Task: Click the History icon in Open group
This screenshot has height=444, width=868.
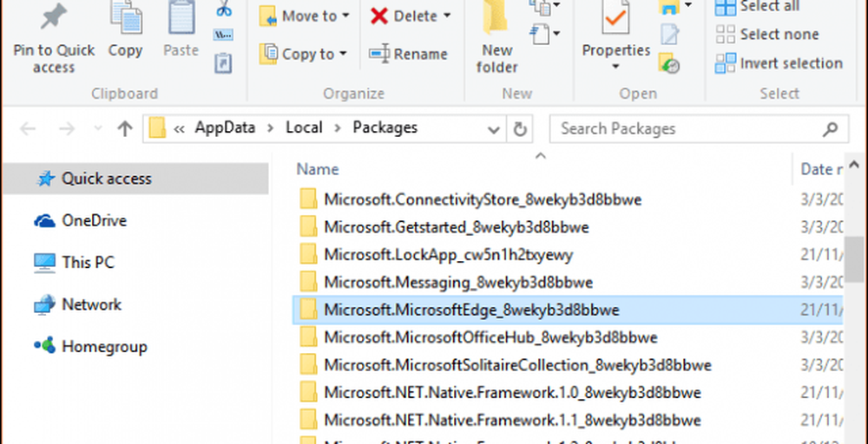Action: (x=669, y=63)
